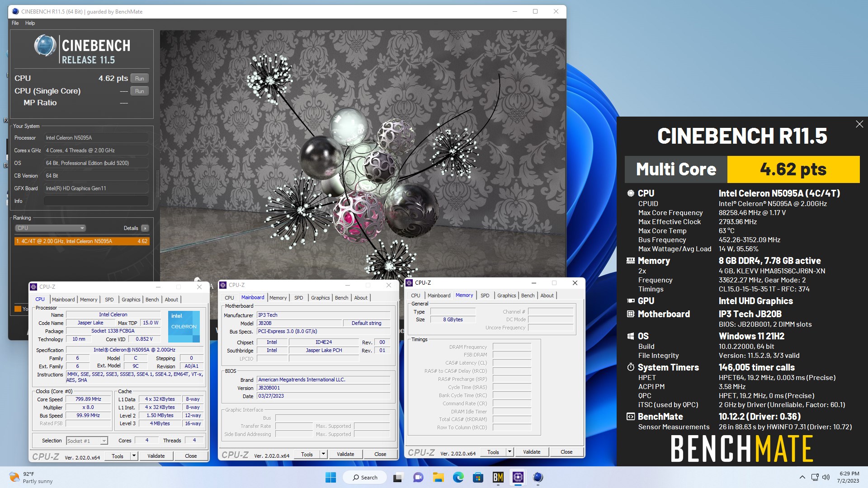Screen dimensions: 868x488
Task: Open the Windows Start menu
Action: (331, 478)
